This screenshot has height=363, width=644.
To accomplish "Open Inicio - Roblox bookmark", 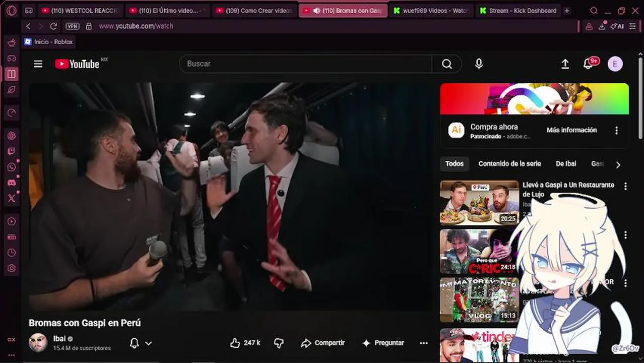I will (x=48, y=42).
